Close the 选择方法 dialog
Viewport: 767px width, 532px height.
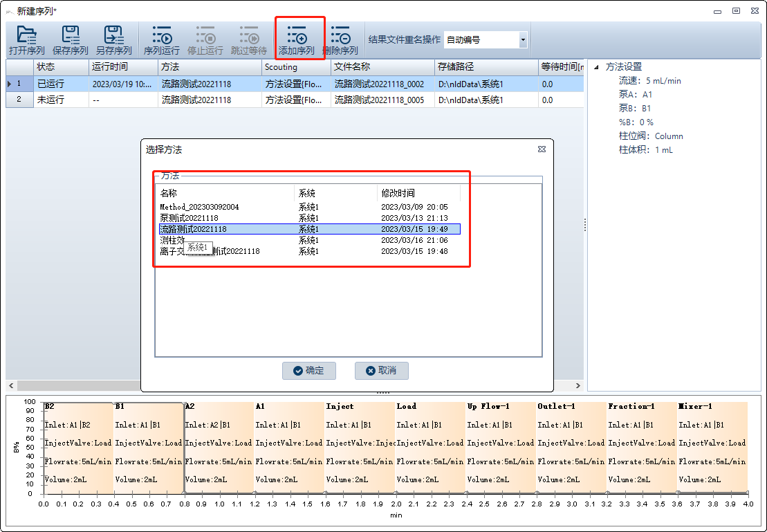click(x=542, y=149)
